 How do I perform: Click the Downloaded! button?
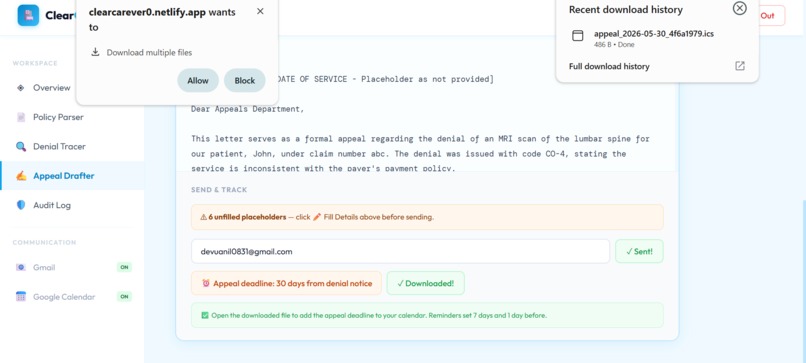tap(425, 283)
